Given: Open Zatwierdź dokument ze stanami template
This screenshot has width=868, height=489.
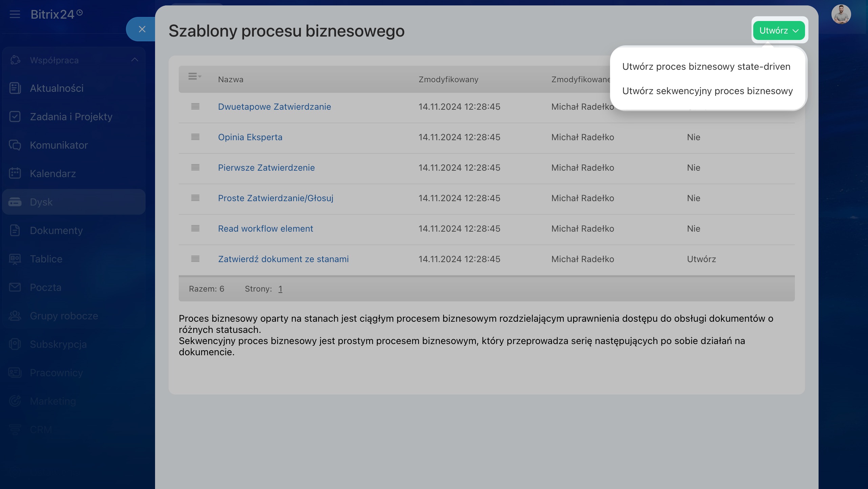Looking at the screenshot, I should coord(283,259).
